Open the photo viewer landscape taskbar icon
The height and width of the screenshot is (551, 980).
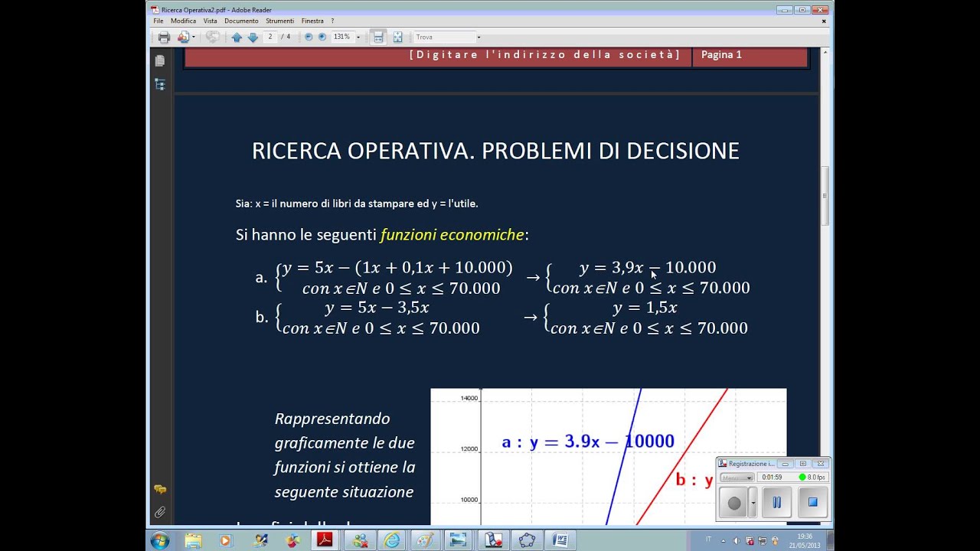click(459, 540)
